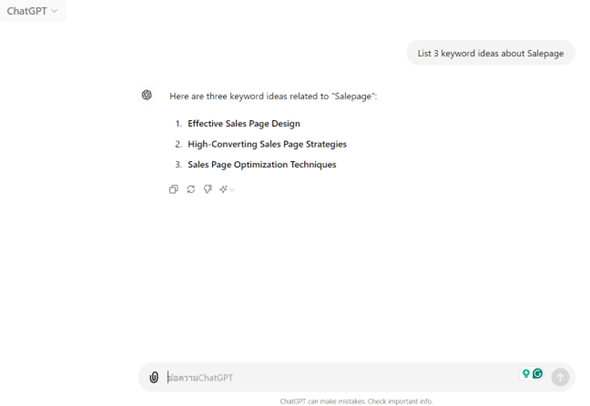Image resolution: width=590 pixels, height=406 pixels.
Task: Click the "ChatGPT can make mistakes" disclaimer text
Action: 356,401
